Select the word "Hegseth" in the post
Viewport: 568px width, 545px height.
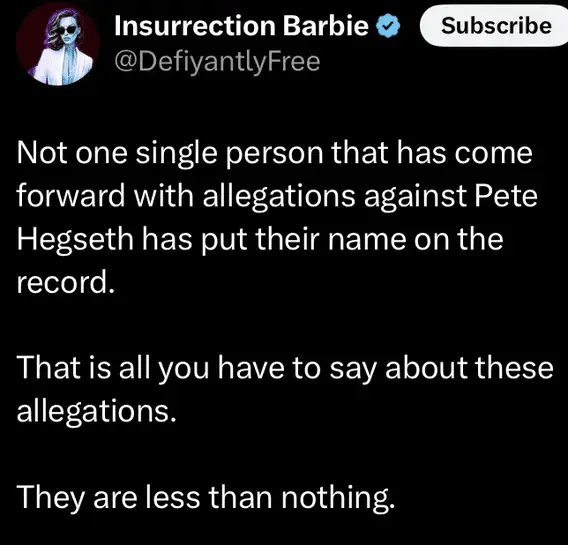pos(75,239)
